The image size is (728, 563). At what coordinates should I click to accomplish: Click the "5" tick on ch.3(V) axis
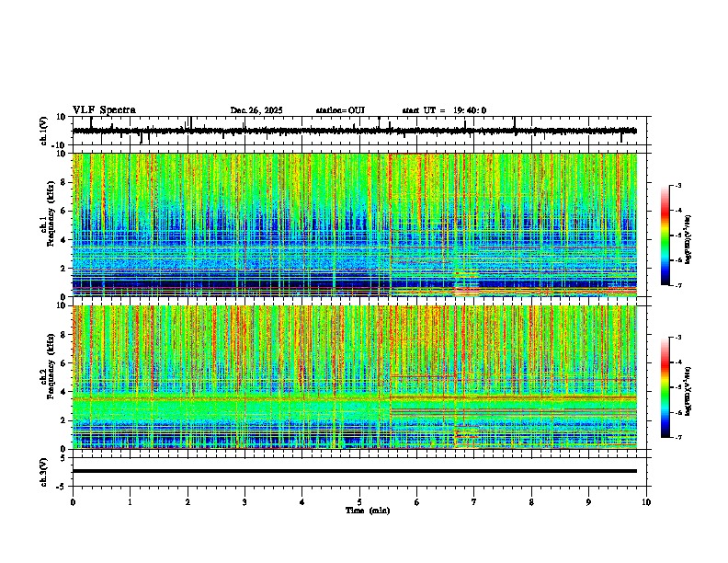coord(64,457)
